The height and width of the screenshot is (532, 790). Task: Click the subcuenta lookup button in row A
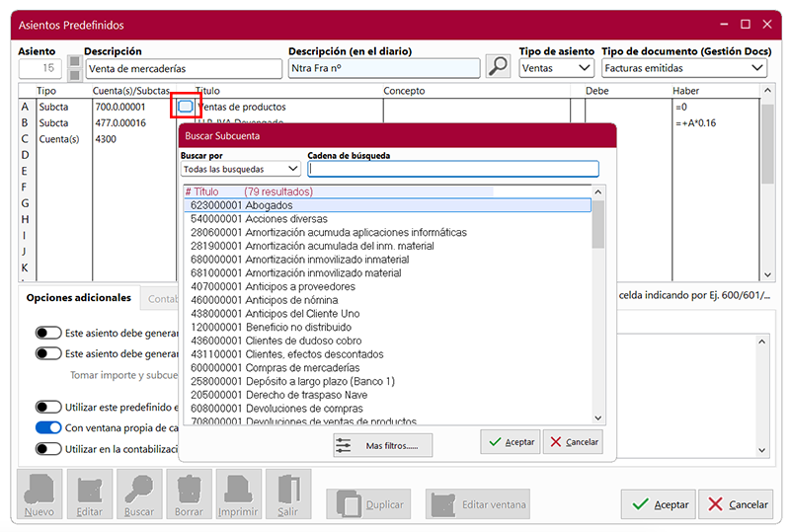coord(186,106)
